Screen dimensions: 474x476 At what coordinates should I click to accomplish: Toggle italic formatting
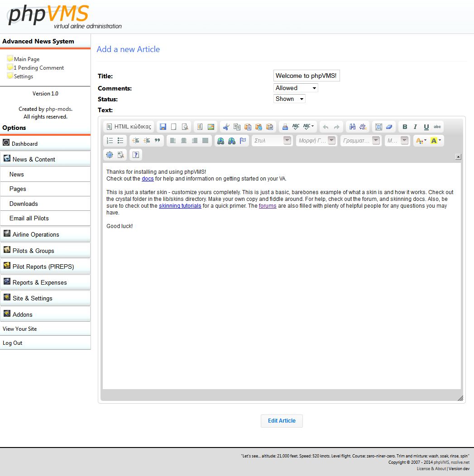coord(416,127)
